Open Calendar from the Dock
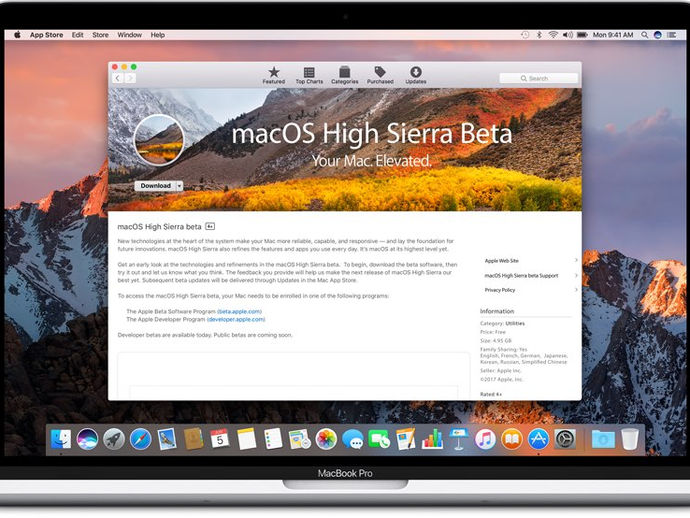Screen dimensions: 690x518 (220, 439)
